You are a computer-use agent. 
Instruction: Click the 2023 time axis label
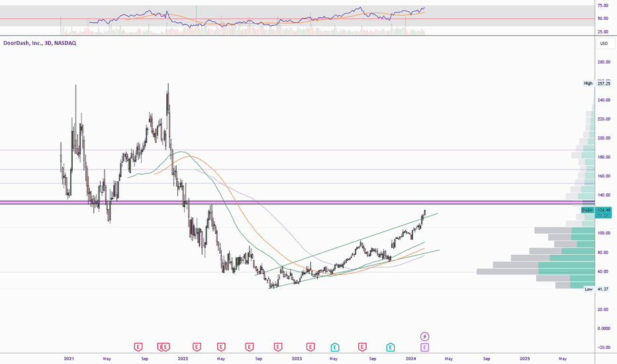pyautogui.click(x=297, y=359)
